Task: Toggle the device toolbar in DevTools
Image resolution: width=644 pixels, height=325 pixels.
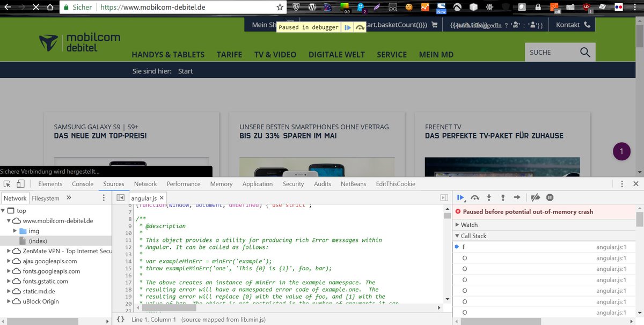Action: coord(20,184)
